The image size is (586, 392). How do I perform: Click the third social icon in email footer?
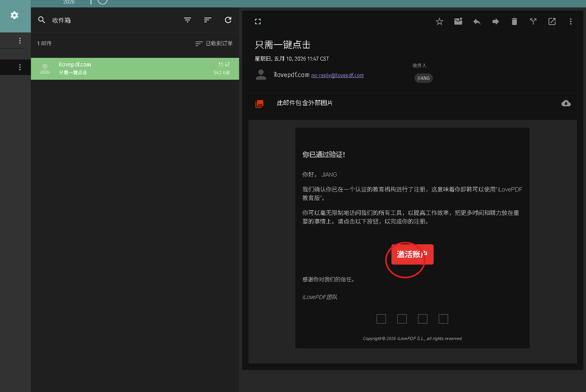[x=423, y=319]
